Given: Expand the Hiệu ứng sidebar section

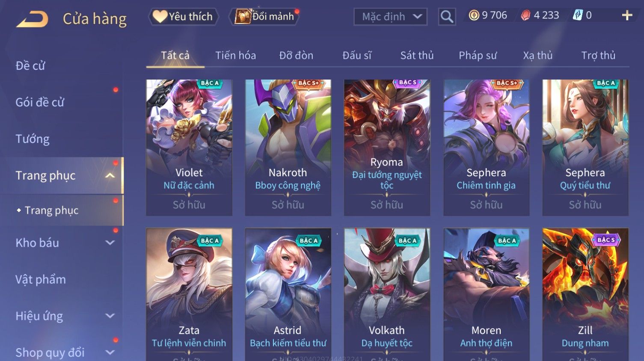Looking at the screenshot, I should 110,316.
